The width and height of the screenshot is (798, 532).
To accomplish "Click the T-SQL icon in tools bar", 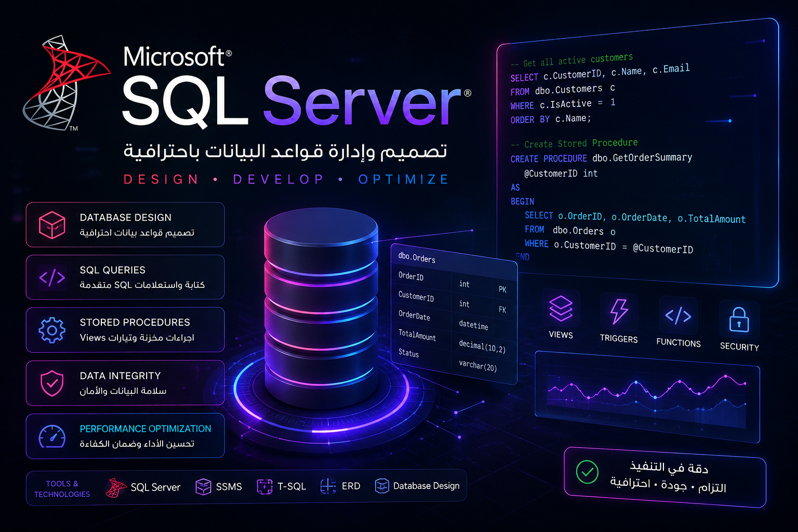I will 265,487.
